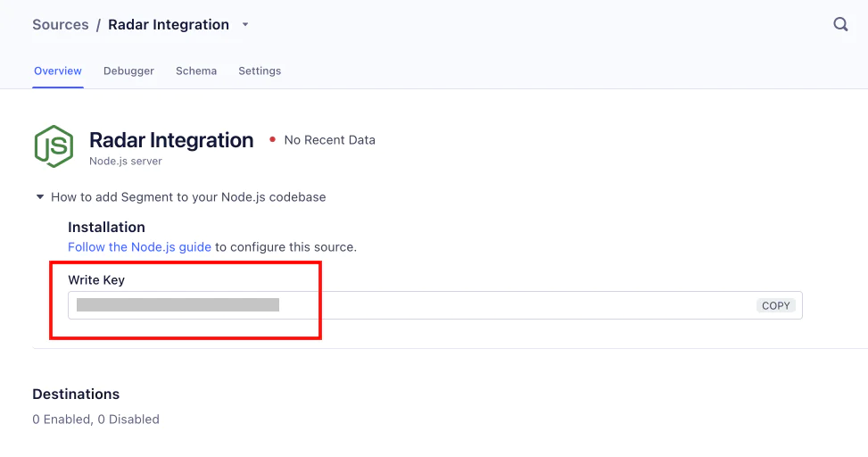Collapse the How to add Segment triangle
The image size is (868, 457).
point(39,196)
